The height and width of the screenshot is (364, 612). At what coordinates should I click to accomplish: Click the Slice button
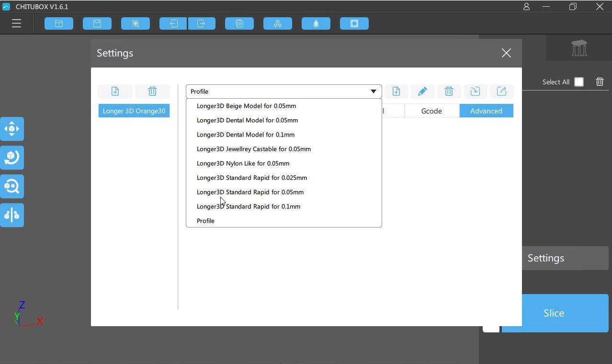(x=555, y=313)
